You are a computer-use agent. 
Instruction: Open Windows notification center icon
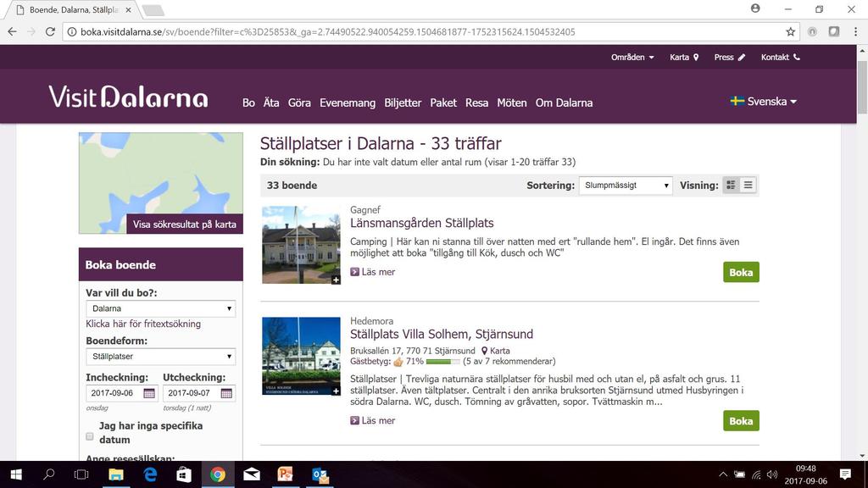(845, 474)
